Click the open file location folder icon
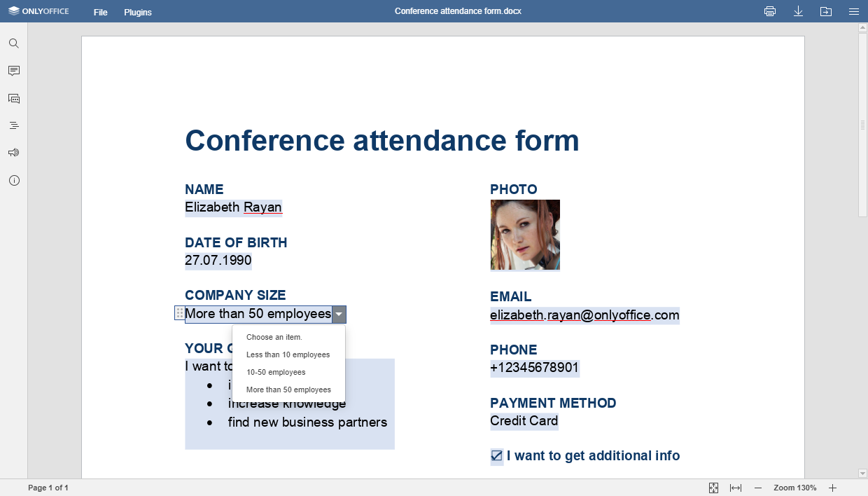 826,11
